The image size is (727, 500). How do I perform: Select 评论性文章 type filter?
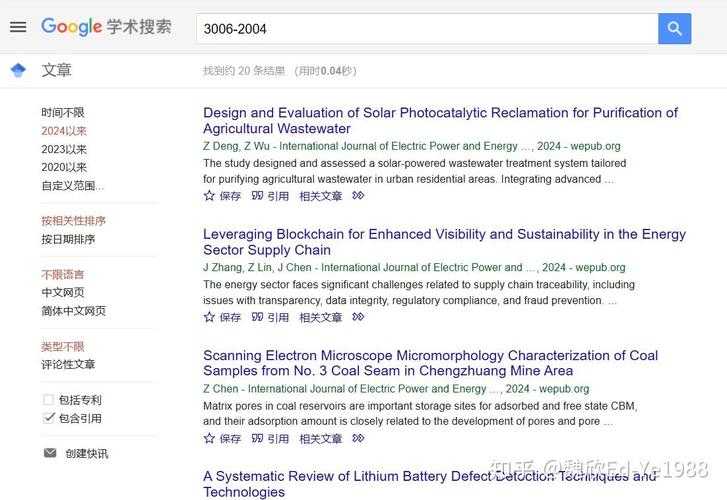(x=68, y=364)
